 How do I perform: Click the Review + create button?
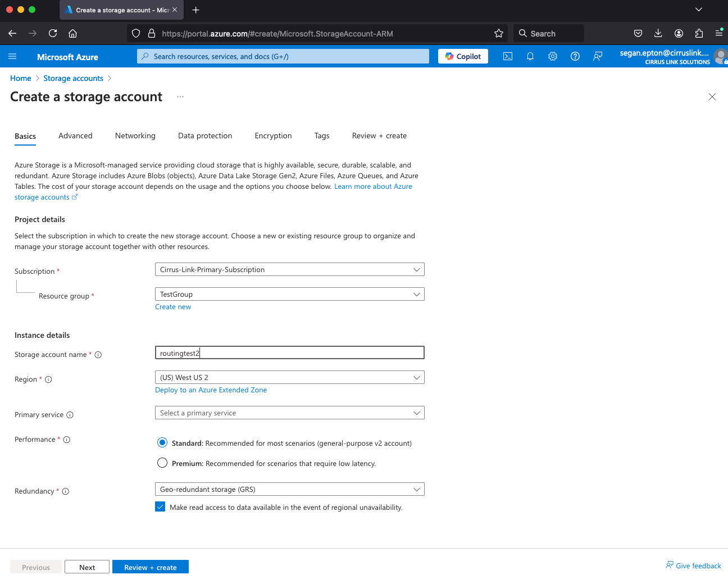[151, 567]
